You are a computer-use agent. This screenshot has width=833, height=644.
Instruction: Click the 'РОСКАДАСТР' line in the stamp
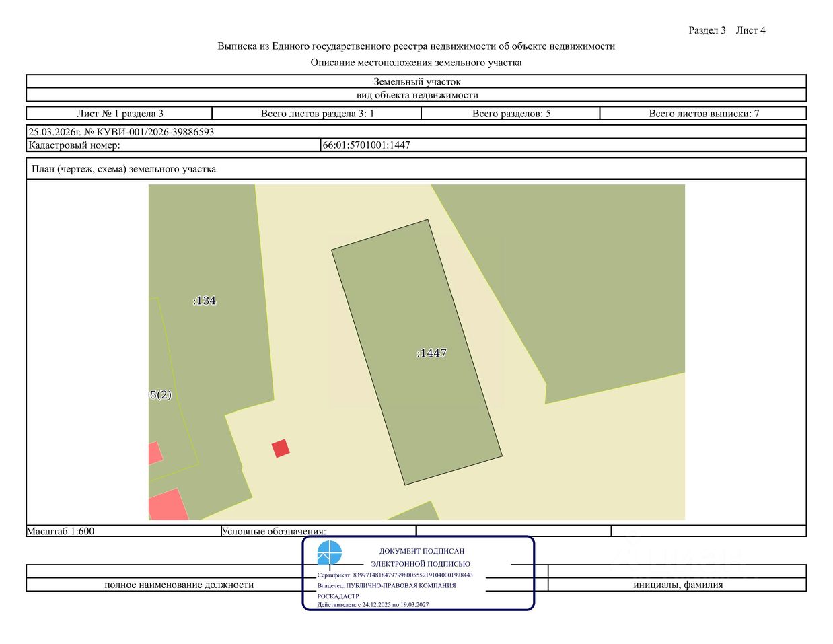point(338,596)
